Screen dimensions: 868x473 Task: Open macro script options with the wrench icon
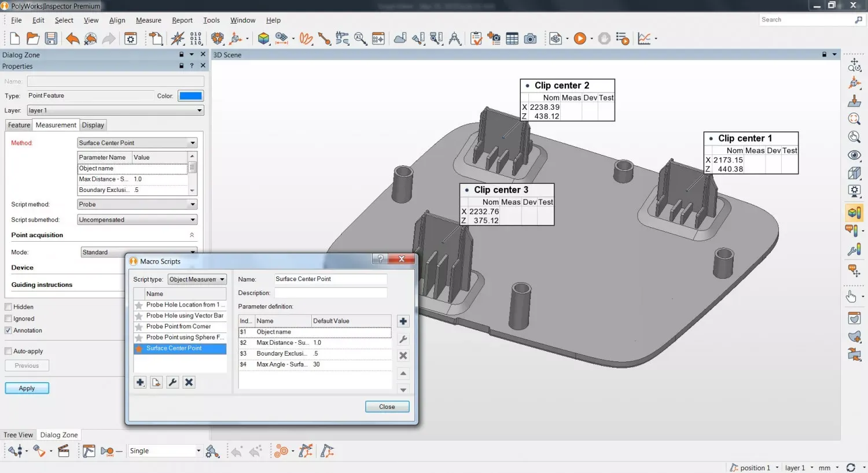[172, 382]
